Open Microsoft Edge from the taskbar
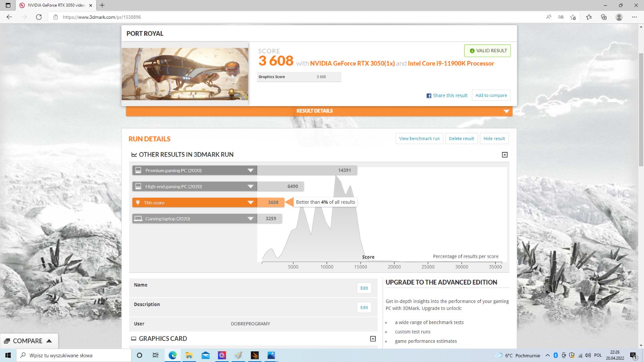 tap(172, 355)
